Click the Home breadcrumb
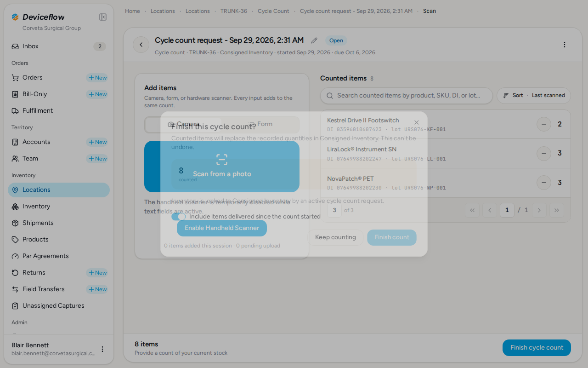 tap(132, 11)
